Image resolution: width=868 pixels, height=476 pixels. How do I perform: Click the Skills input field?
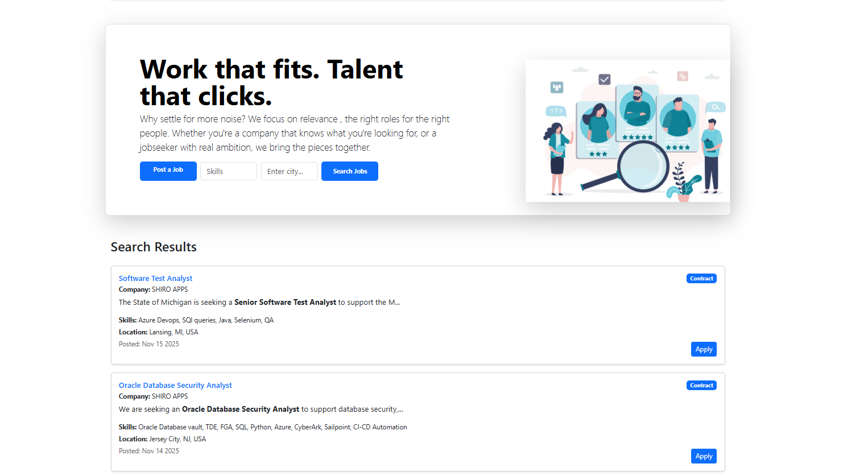click(228, 171)
